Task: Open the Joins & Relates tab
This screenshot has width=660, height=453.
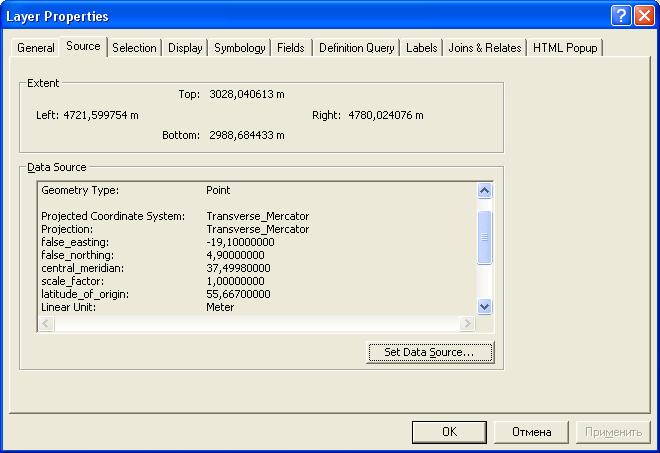Action: [x=485, y=48]
